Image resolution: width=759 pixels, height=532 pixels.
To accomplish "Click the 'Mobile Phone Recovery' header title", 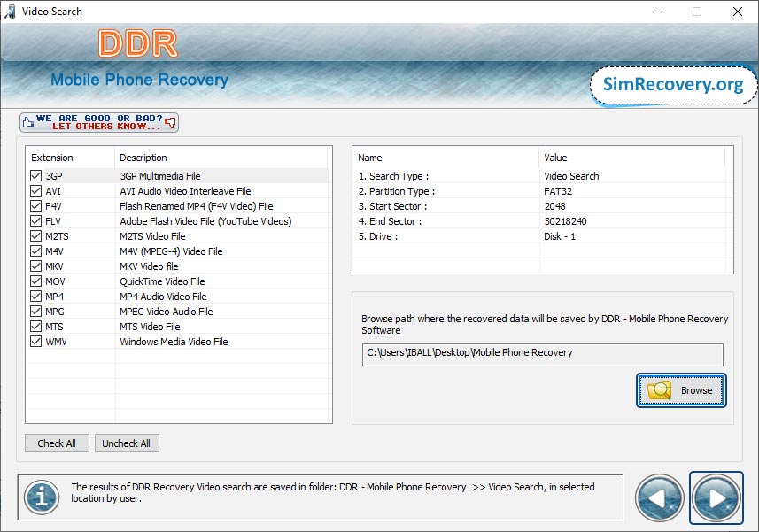I will (139, 80).
